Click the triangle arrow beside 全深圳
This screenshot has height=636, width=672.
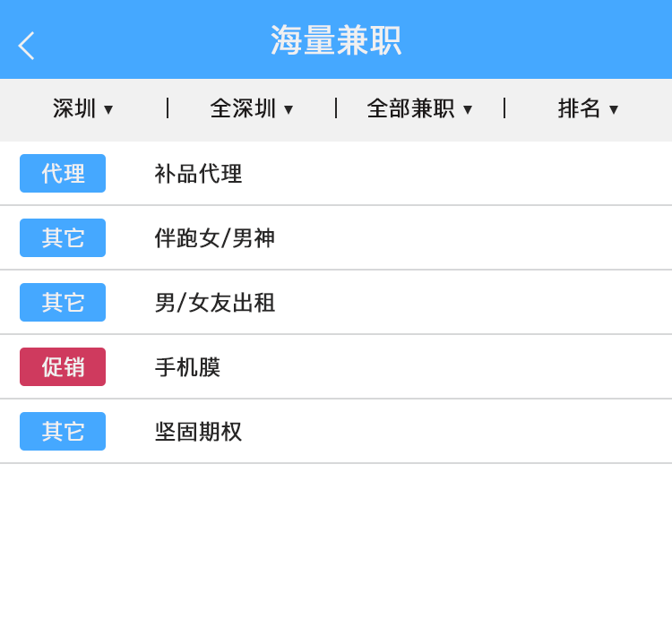pos(289,110)
